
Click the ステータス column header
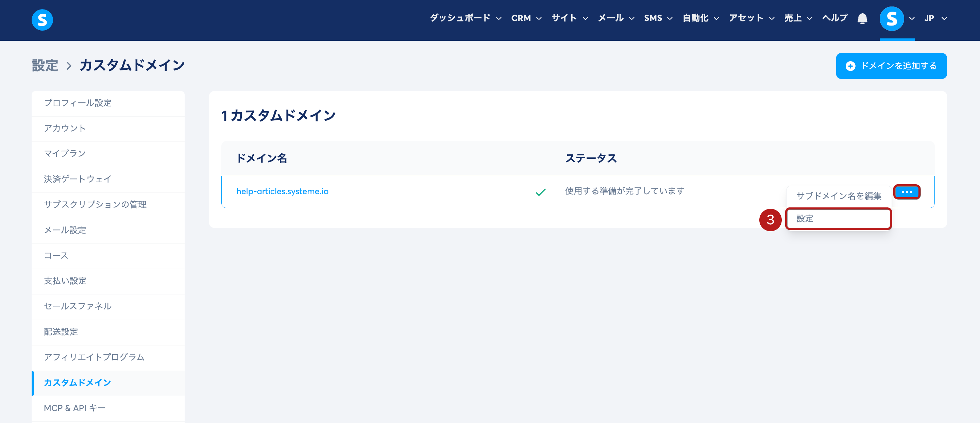[591, 158]
